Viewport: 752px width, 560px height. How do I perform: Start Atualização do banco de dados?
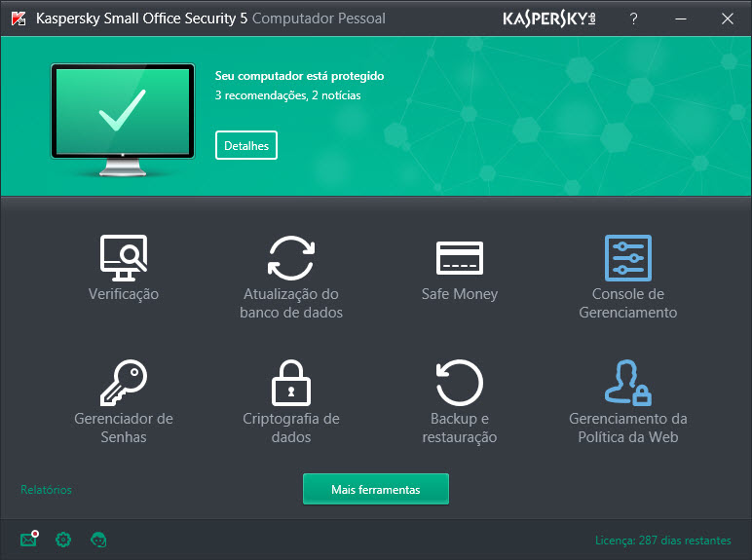[291, 258]
